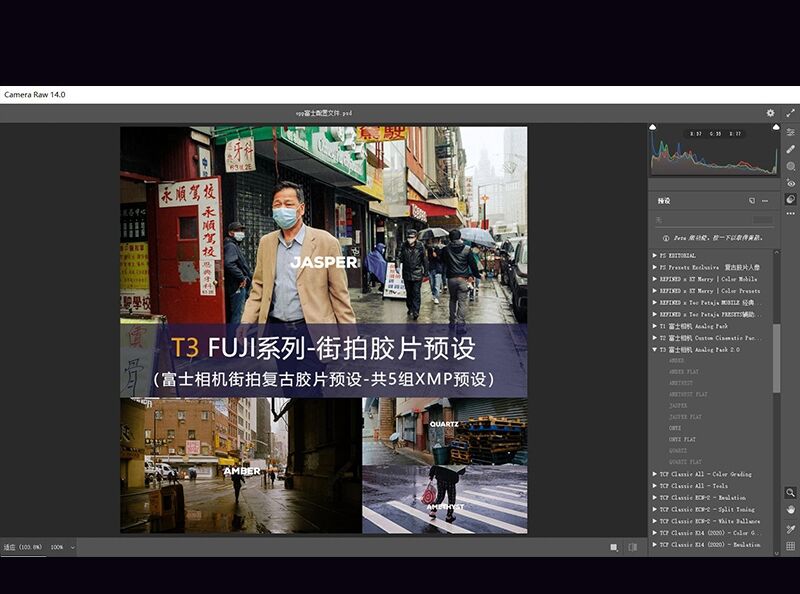Expand REFINED Tec Petaja PRESETS group
This screenshot has height=594, width=800.
pos(655,314)
